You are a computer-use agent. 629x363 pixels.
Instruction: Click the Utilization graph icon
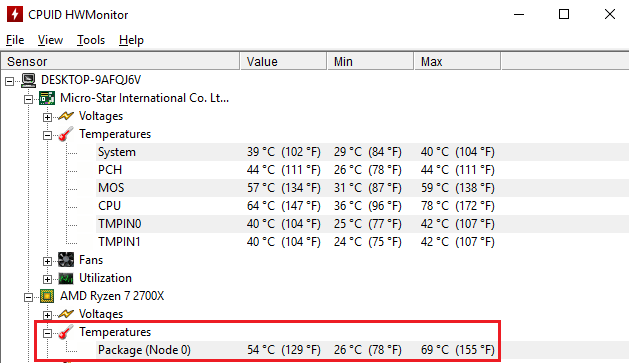pos(66,278)
